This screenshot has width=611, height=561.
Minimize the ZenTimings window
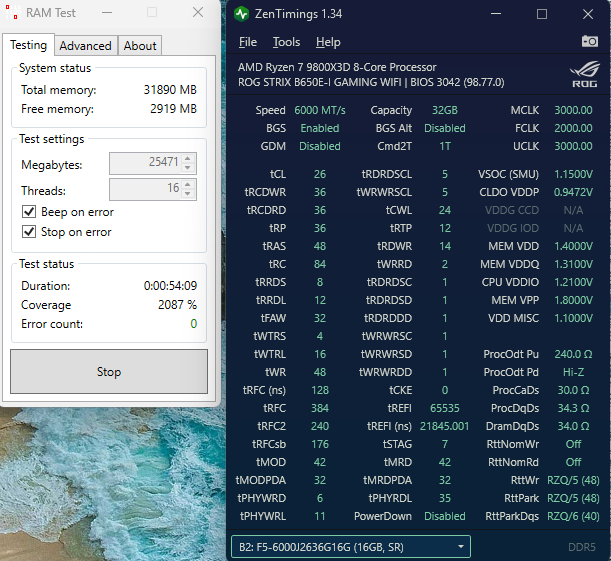(x=496, y=14)
